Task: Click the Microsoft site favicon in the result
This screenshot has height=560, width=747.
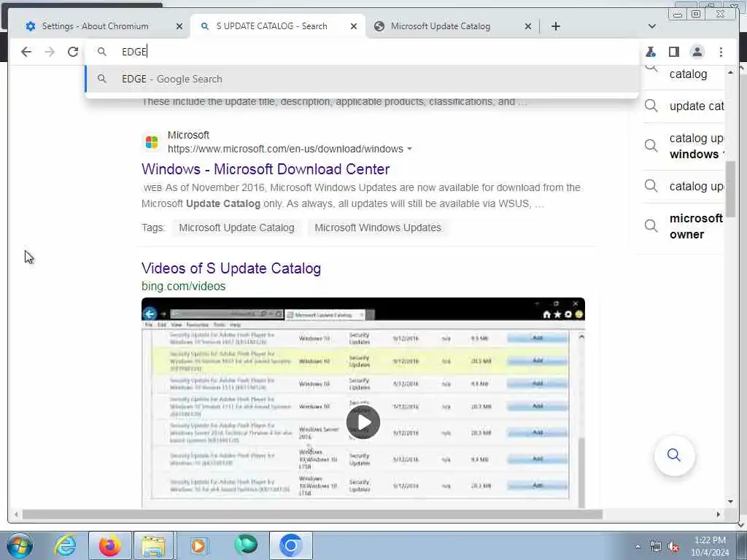Action: coord(152,142)
